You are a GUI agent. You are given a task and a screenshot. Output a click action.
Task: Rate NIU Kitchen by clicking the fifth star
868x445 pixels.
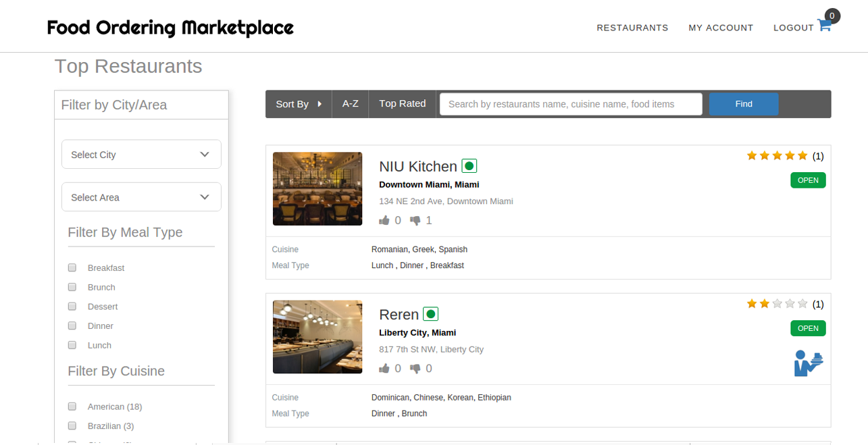click(802, 155)
